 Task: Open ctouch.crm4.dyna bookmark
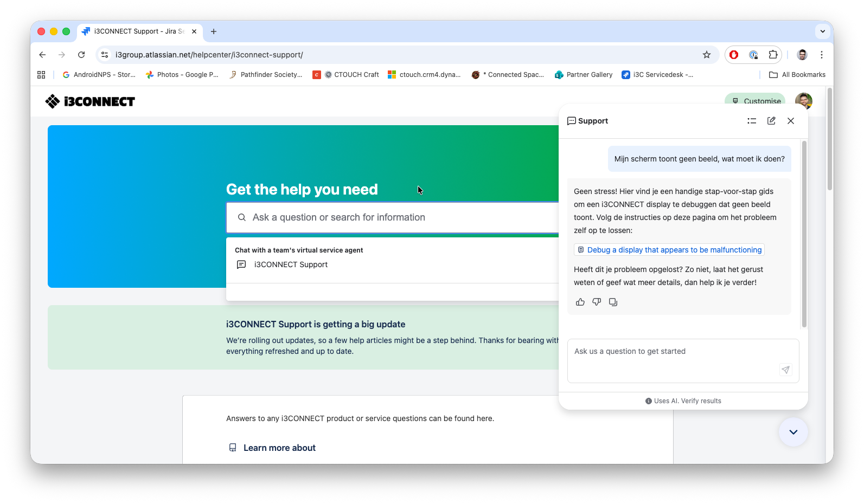tap(424, 75)
